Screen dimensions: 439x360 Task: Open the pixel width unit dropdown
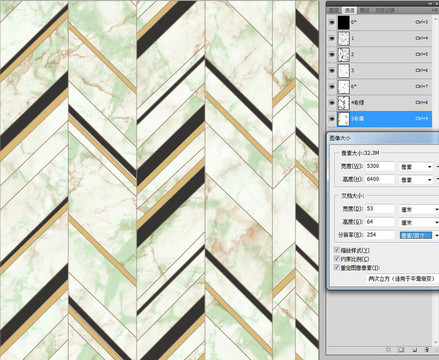[416, 166]
